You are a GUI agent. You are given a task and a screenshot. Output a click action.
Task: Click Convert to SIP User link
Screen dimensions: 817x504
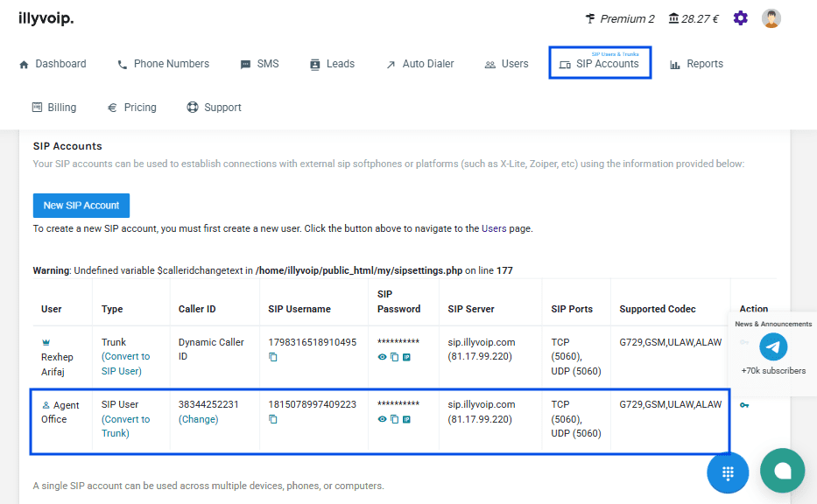point(125,363)
